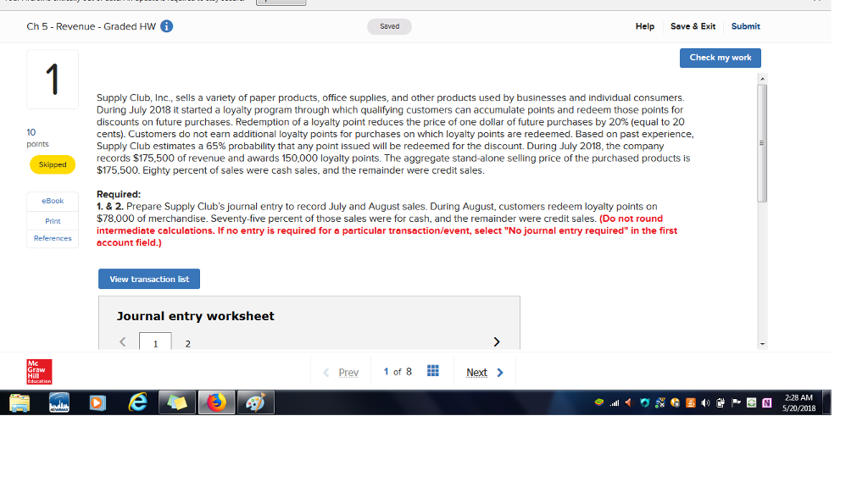Open Sticky Notes window in taskbar

click(177, 402)
